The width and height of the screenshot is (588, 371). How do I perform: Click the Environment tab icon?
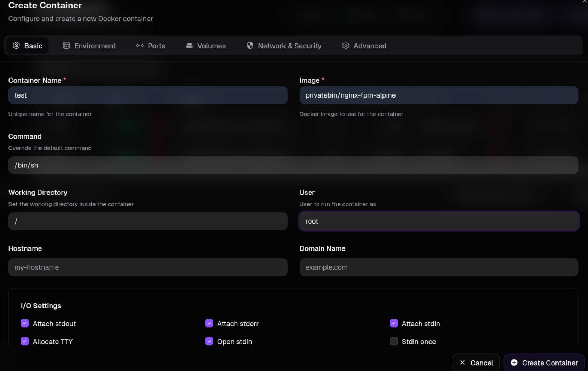pos(66,46)
